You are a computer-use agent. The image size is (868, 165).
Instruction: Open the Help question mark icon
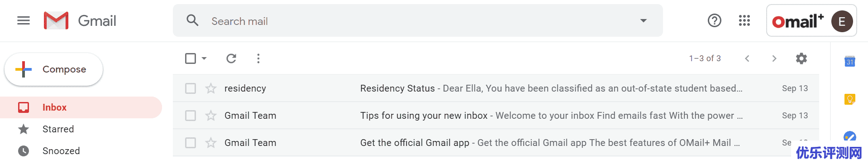coord(715,20)
